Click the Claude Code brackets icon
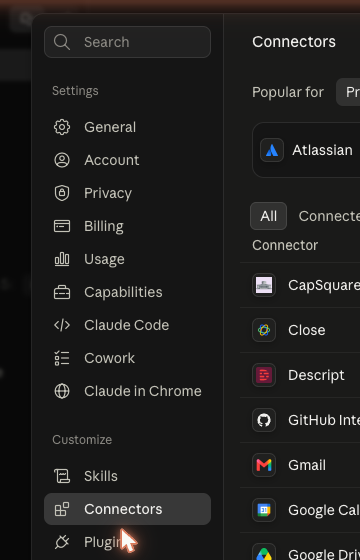Viewport: 360px width, 560px height. click(62, 325)
